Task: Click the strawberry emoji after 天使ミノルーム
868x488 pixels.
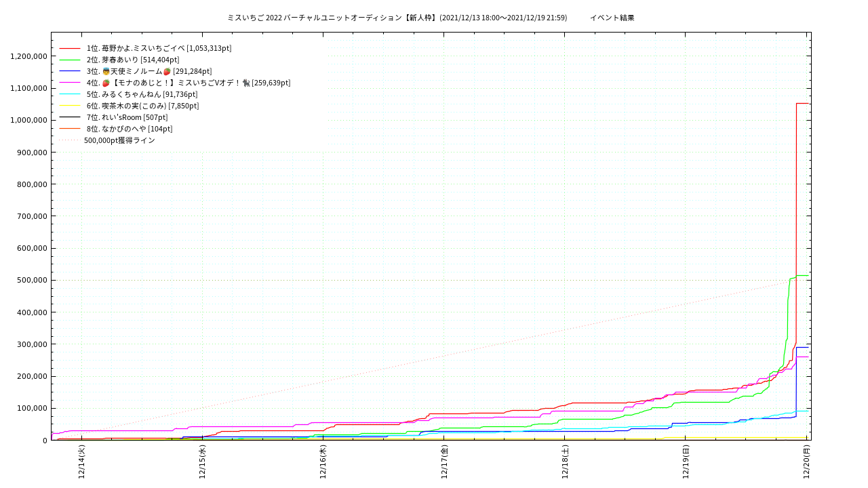Action: 167,71
